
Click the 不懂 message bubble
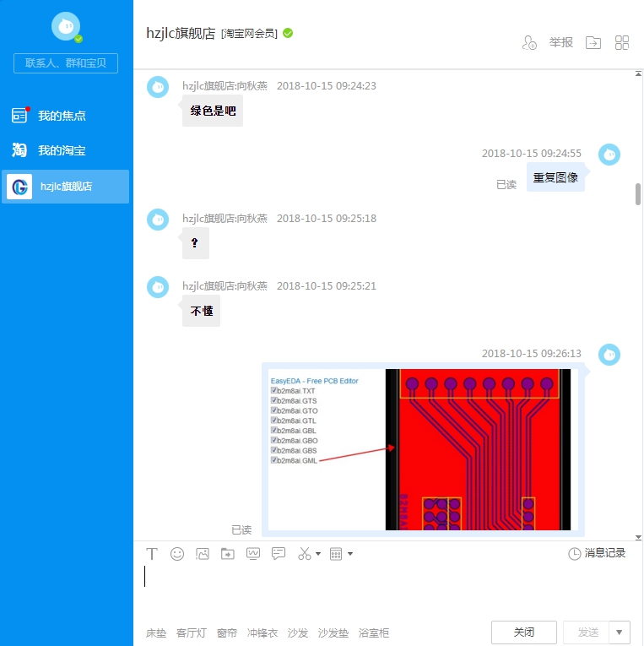point(202,311)
